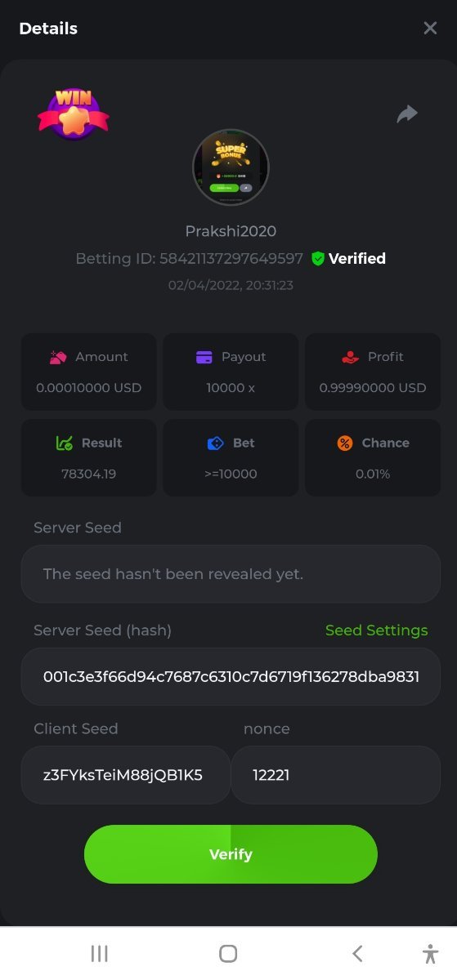The image size is (457, 980).
Task: Close the Details panel with X
Action: [x=430, y=28]
